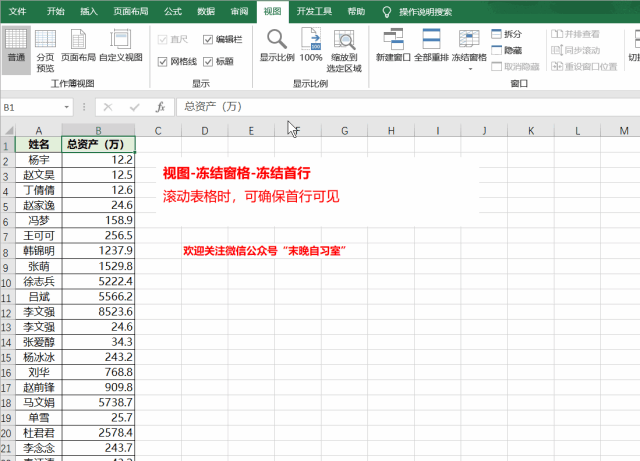
Task: Click the value cell 8523.6
Action: [x=98, y=312]
